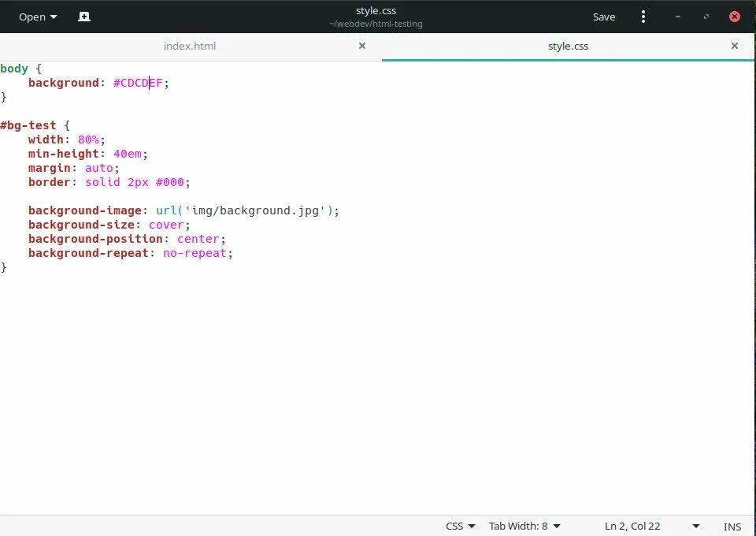756x536 pixels.
Task: Click the min-height property
Action: (64, 154)
